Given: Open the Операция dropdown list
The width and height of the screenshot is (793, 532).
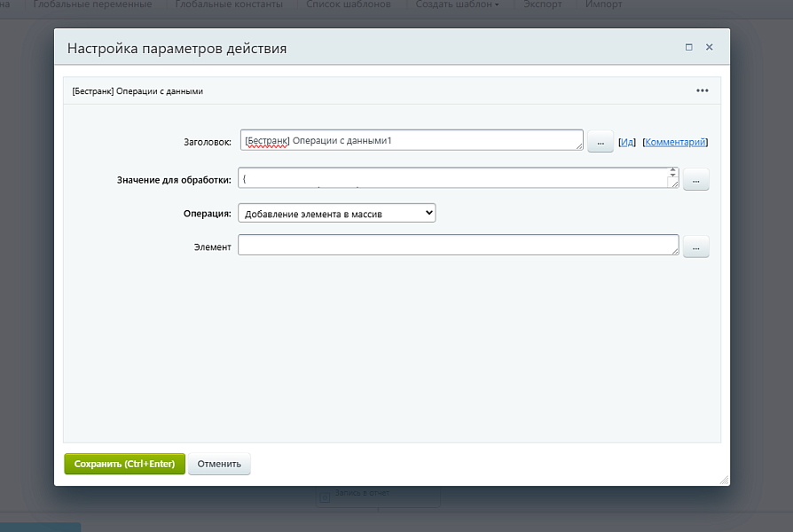Looking at the screenshot, I should [x=337, y=213].
